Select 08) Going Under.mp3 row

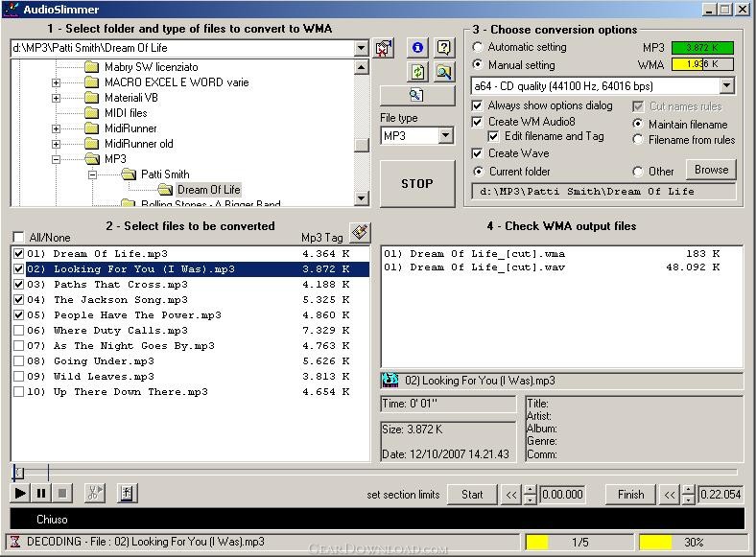(x=191, y=361)
